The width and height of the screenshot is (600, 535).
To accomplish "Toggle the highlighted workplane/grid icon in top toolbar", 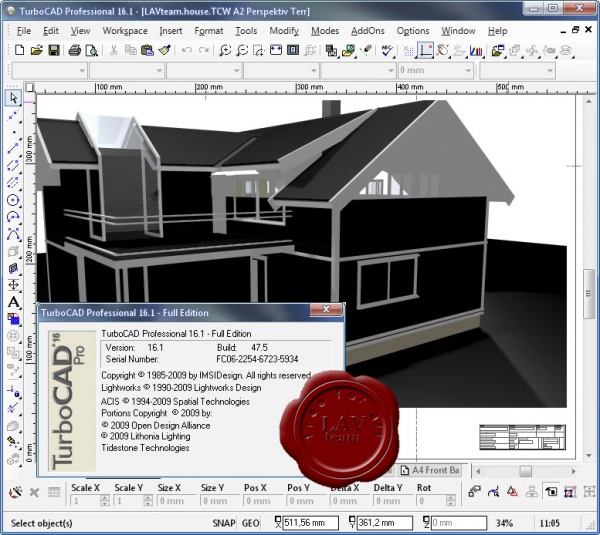I will [x=426, y=50].
